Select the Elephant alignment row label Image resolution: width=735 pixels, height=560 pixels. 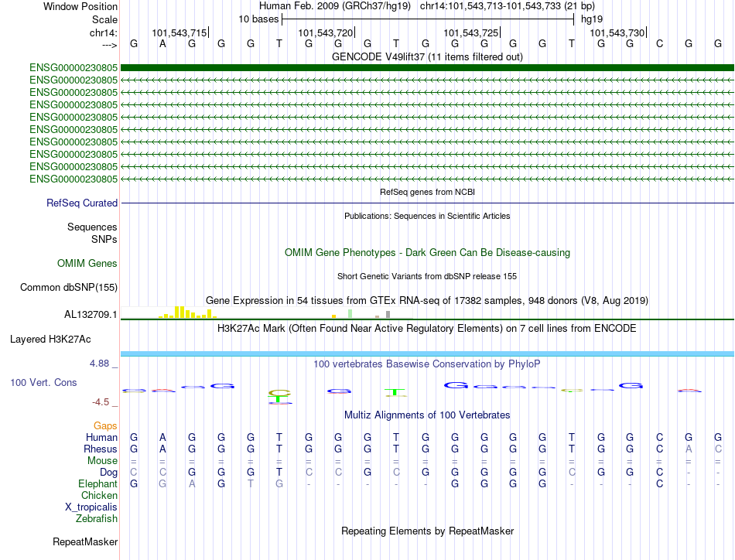click(x=98, y=483)
